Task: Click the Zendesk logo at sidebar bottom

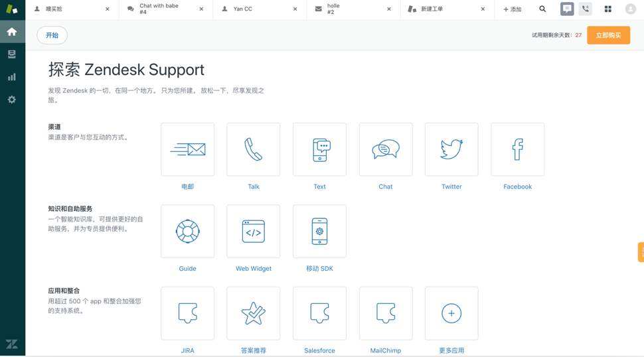Action: click(12, 344)
